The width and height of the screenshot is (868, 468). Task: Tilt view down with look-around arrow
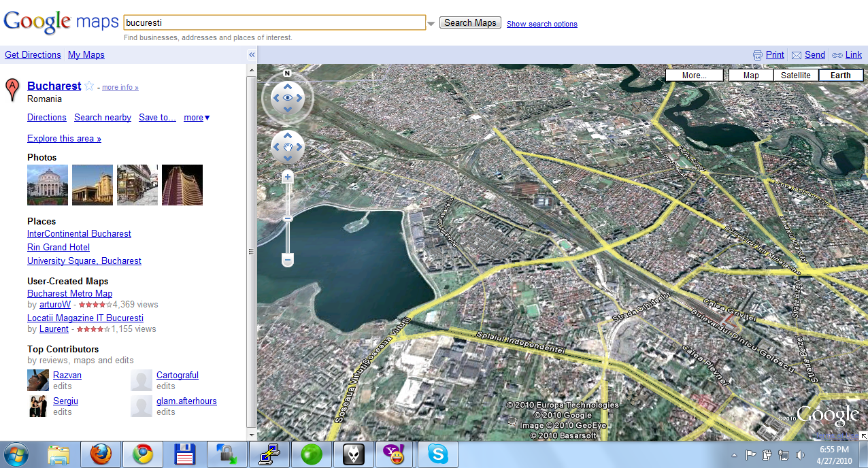tap(288, 110)
